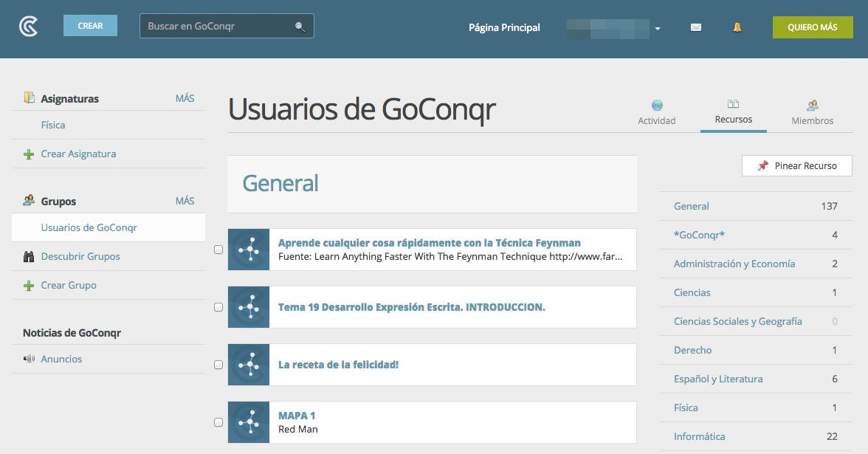Click the pushpin icon in Pinear Recurso

763,165
